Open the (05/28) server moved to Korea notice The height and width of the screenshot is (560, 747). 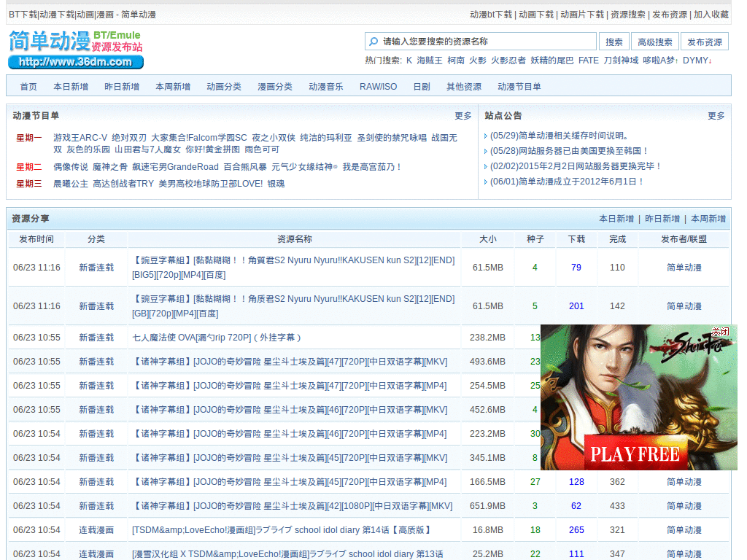(x=569, y=151)
